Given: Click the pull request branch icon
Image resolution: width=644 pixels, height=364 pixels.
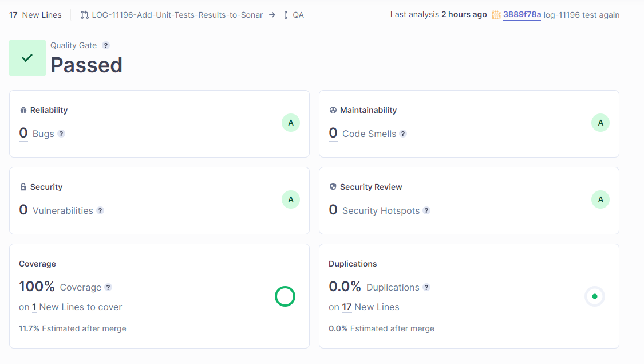Looking at the screenshot, I should [85, 15].
